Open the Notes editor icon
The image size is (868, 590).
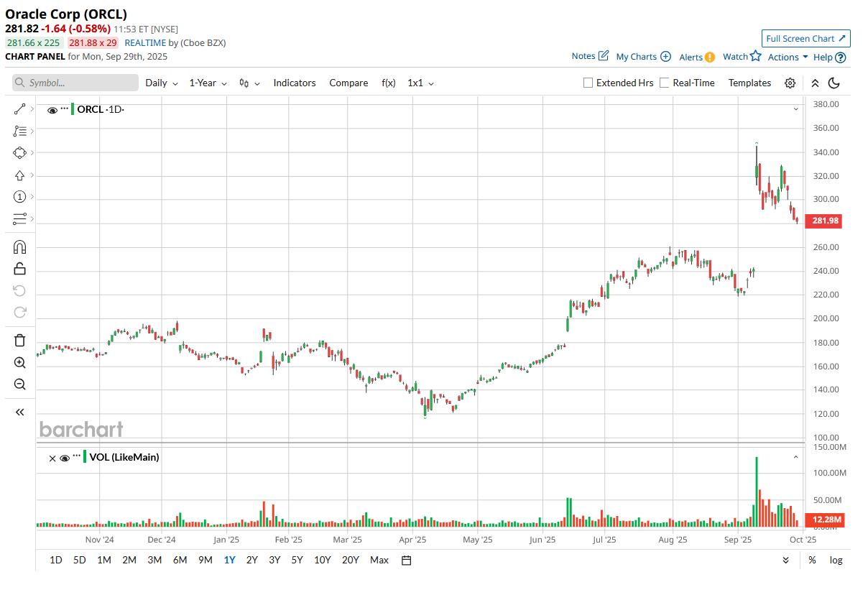pyautogui.click(x=604, y=55)
